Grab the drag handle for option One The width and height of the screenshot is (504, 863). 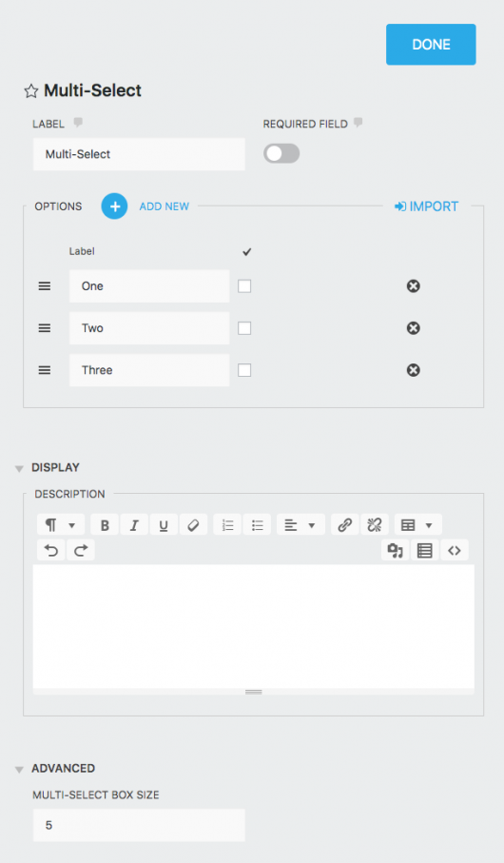[45, 286]
